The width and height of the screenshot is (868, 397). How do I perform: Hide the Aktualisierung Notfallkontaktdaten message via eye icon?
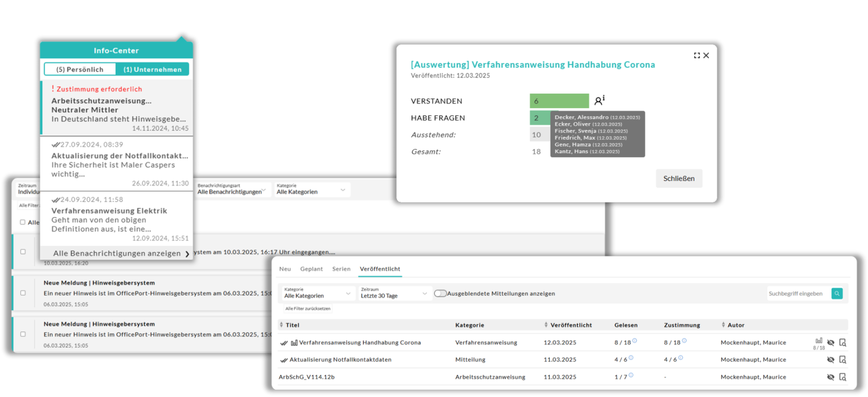[x=830, y=359]
